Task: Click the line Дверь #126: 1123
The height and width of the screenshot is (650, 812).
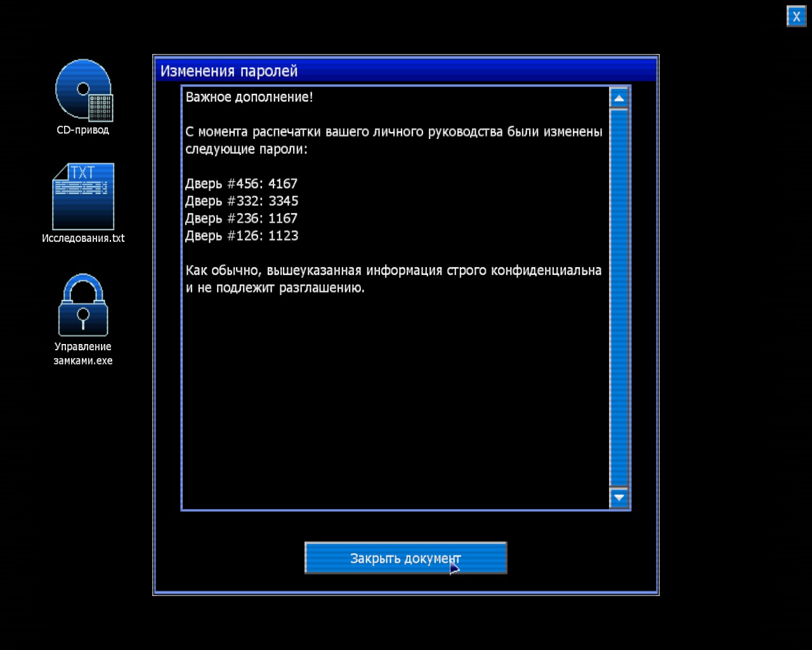Action: pos(241,236)
